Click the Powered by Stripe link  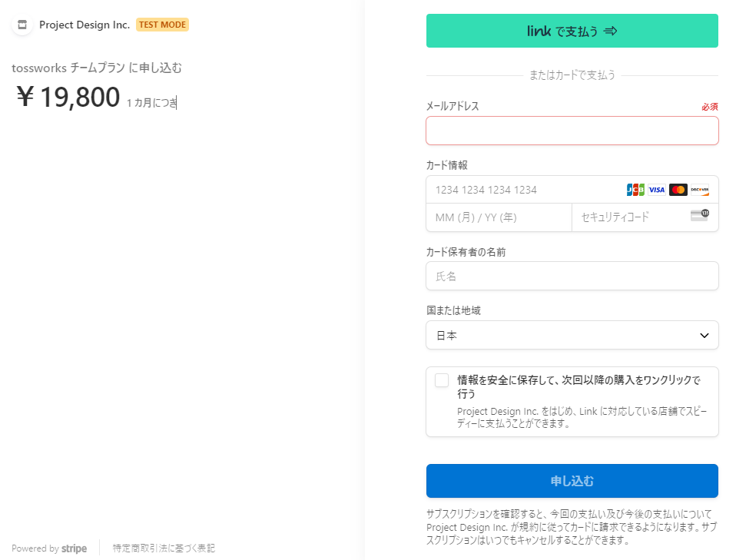[x=49, y=548]
